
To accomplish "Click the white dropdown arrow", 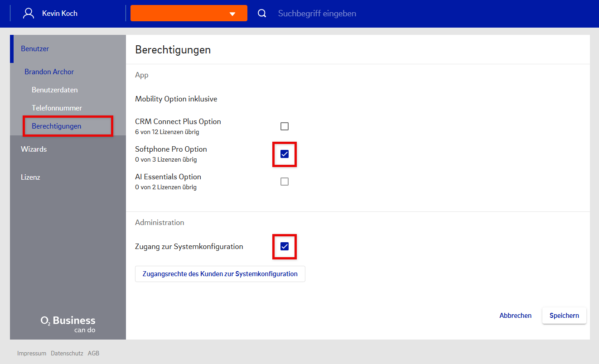I will coord(232,14).
